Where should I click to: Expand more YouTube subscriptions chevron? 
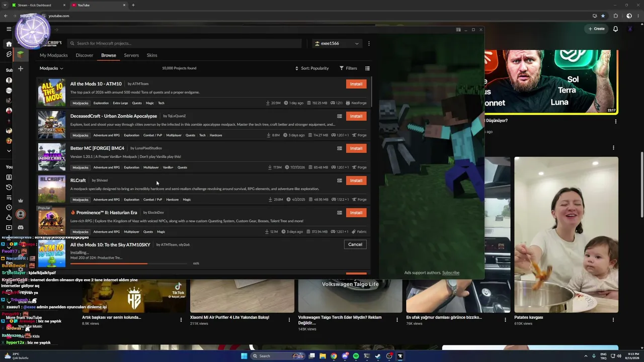(x=9, y=151)
